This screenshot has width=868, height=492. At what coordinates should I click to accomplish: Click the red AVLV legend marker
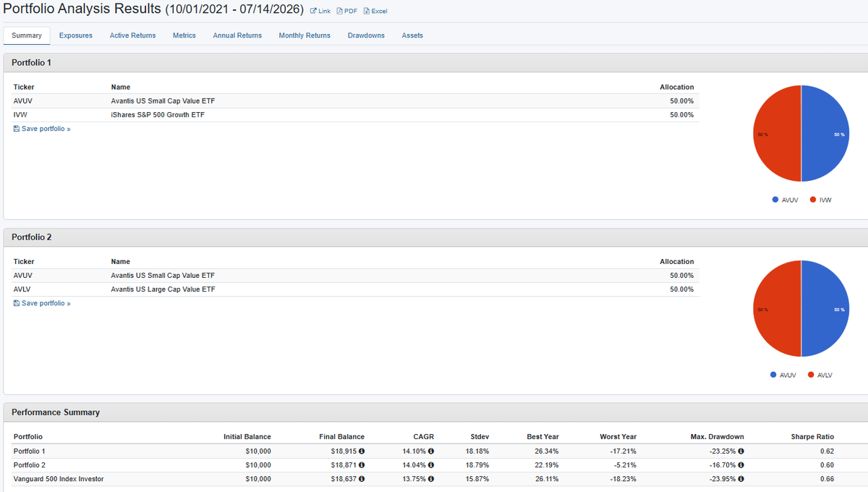click(x=811, y=375)
